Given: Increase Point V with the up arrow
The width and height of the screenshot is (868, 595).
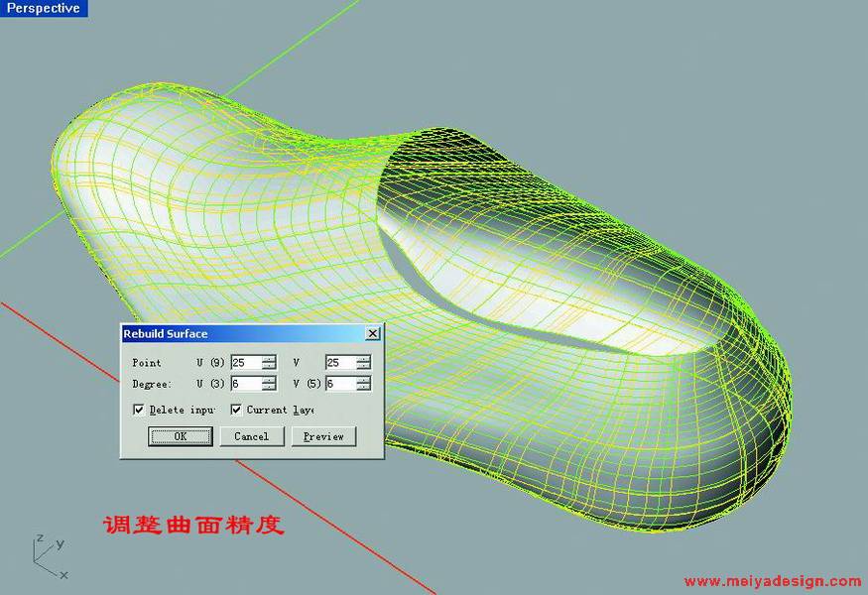Looking at the screenshot, I should tap(363, 359).
